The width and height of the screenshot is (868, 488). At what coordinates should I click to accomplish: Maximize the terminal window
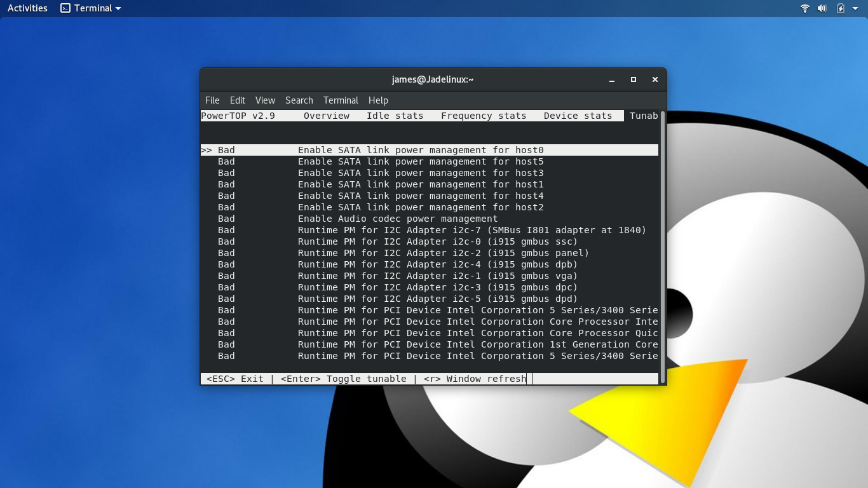634,79
